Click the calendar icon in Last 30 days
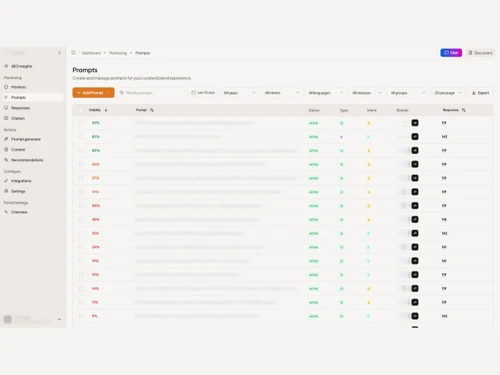Viewport: 500px width, 375px height. pyautogui.click(x=193, y=93)
